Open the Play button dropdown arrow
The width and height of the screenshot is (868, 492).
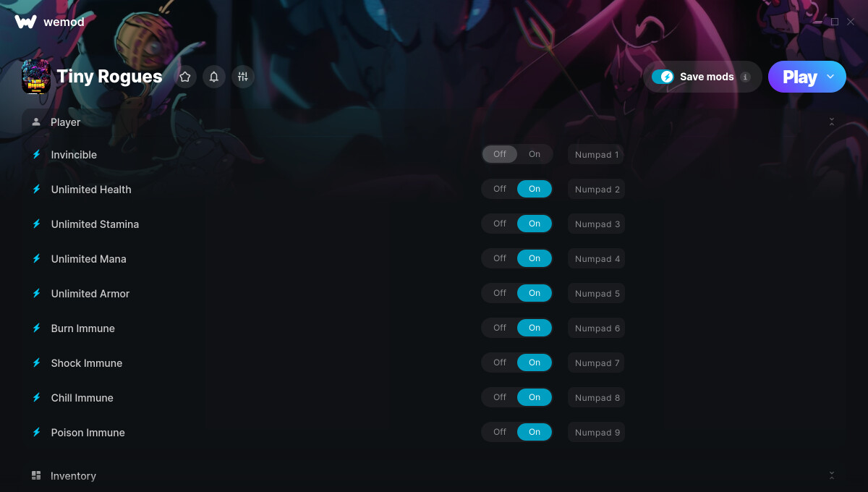click(x=830, y=77)
